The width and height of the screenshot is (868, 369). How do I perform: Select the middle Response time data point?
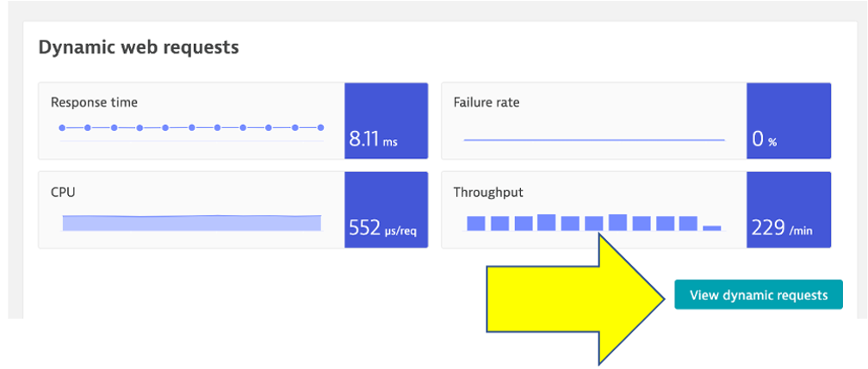[x=191, y=127]
